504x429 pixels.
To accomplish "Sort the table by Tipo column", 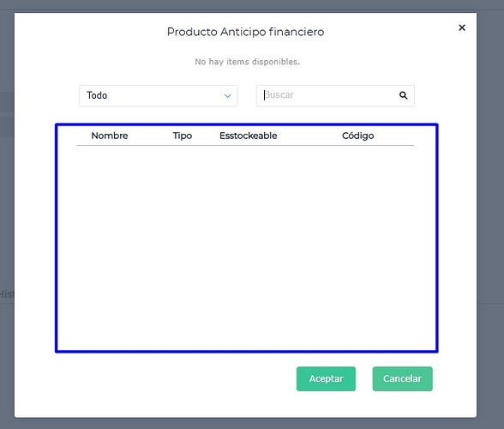I will 183,136.
